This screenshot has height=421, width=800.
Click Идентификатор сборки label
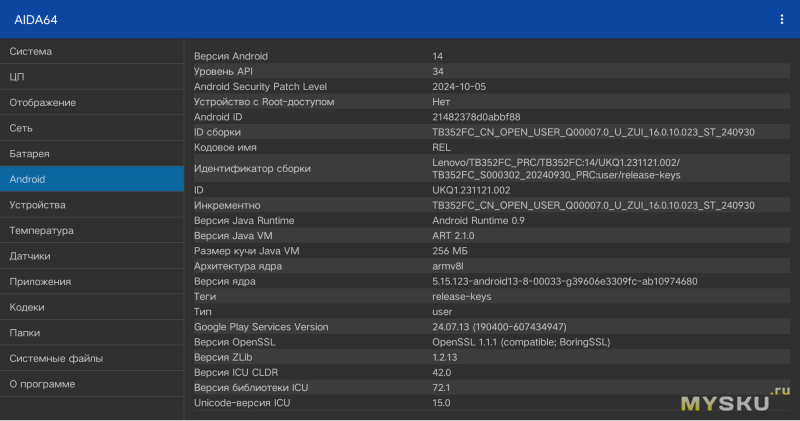tap(252, 168)
